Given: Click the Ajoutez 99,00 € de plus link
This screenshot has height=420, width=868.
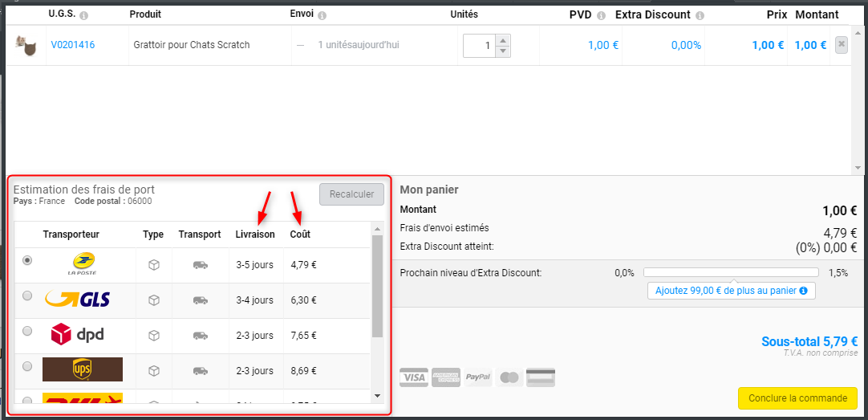Looking at the screenshot, I should click(732, 291).
